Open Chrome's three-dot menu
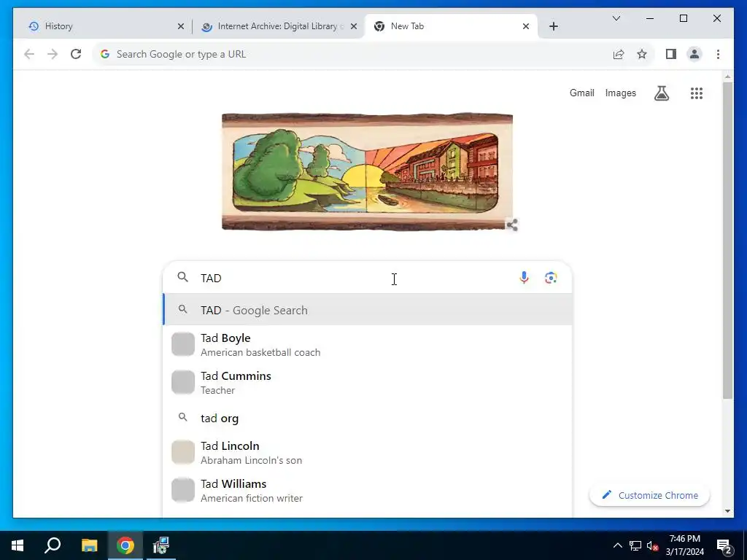This screenshot has height=560, width=747. 718,54
